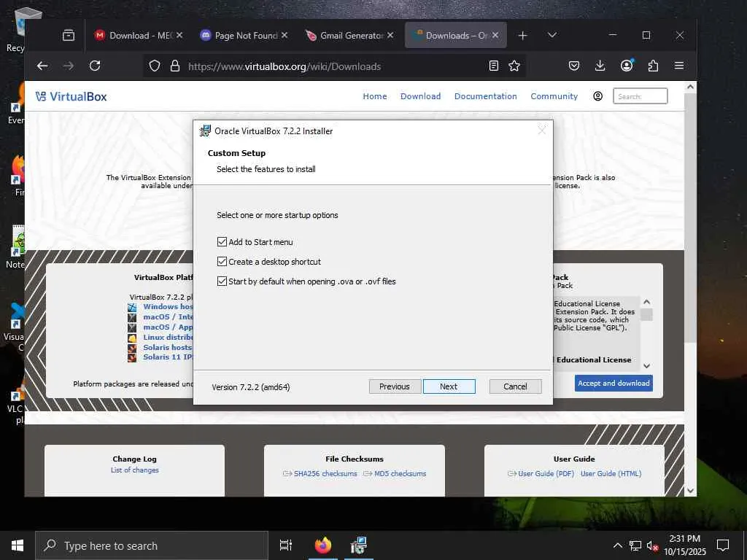The image size is (747, 560).
Task: Open the Firefox account icon
Action: pyautogui.click(x=627, y=66)
